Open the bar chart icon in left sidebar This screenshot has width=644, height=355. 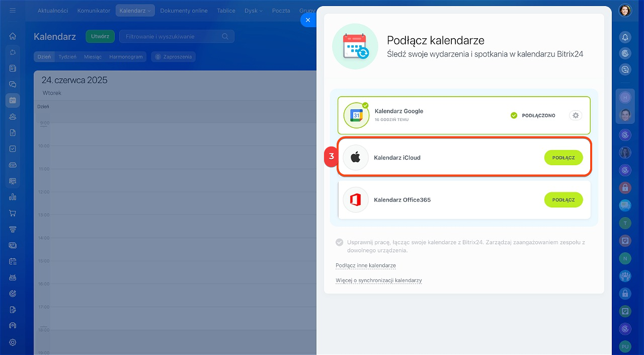pyautogui.click(x=13, y=197)
